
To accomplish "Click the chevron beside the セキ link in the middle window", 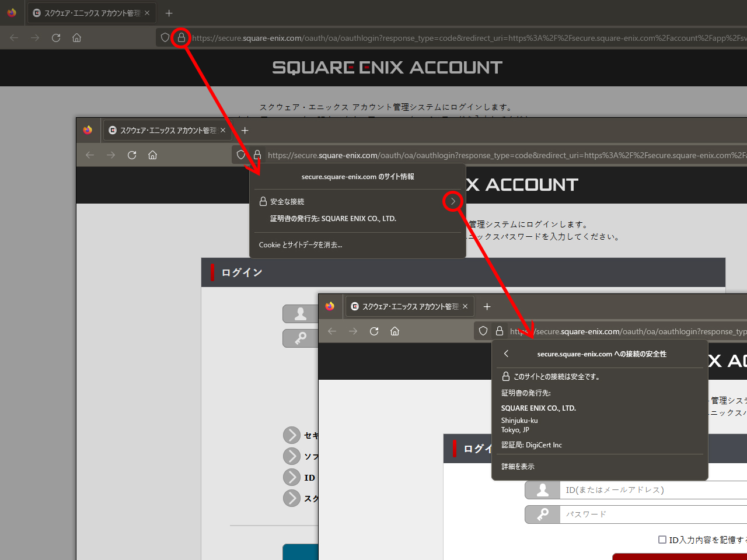I will (x=292, y=435).
